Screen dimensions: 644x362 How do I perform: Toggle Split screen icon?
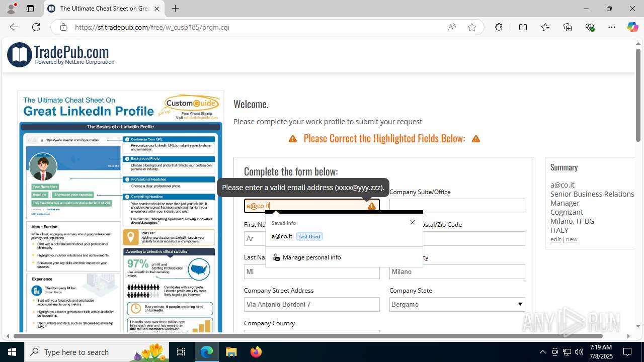[x=523, y=27]
